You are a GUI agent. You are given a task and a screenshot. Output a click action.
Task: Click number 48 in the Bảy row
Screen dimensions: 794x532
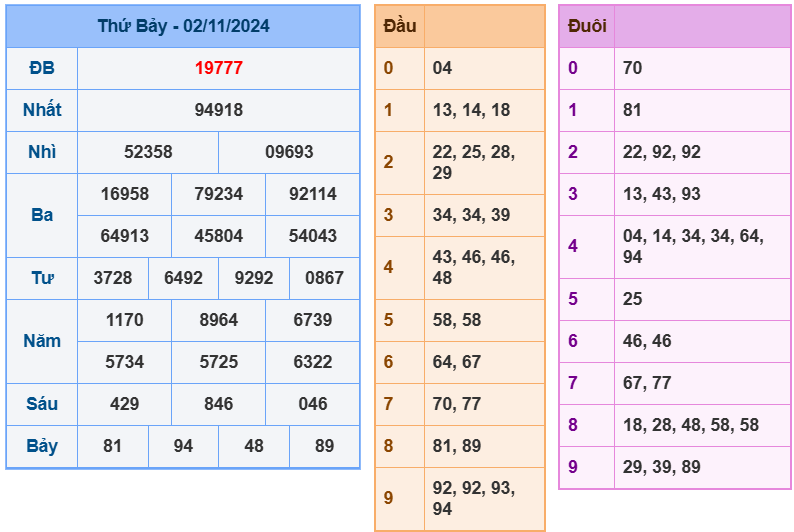[x=253, y=446]
